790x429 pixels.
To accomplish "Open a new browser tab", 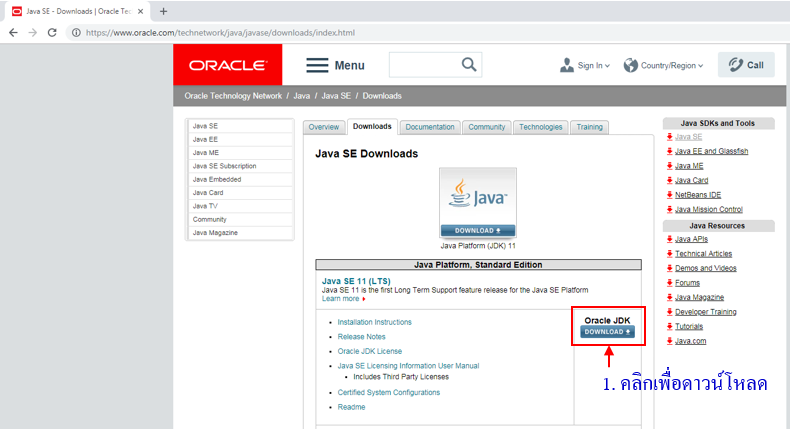I will coord(163,11).
